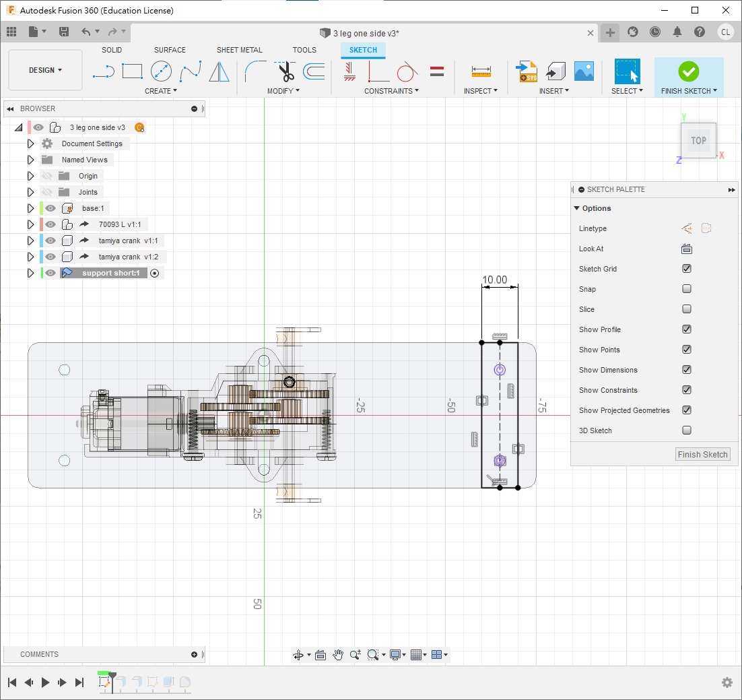Screen dimensions: 742x700
Task: Open the DESIGN workspace dropdown
Action: pos(45,70)
